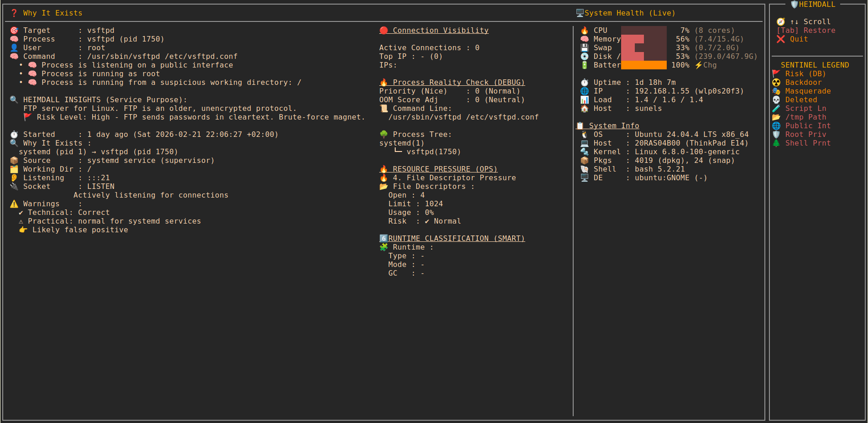
Task: Click the Backdoor radiation icon in legend
Action: point(776,83)
